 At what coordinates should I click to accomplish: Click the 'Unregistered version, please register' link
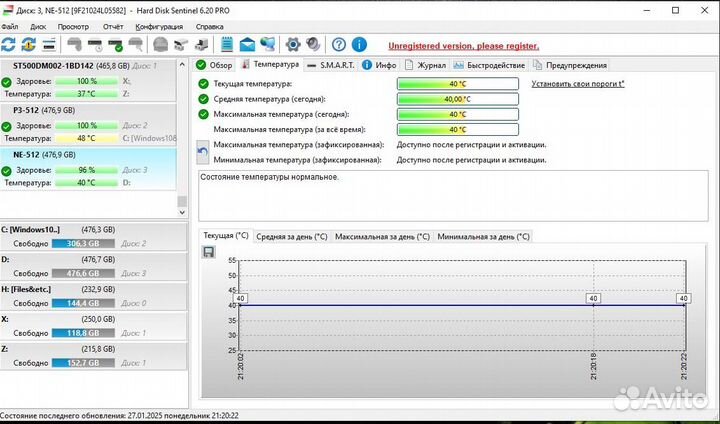point(463,46)
